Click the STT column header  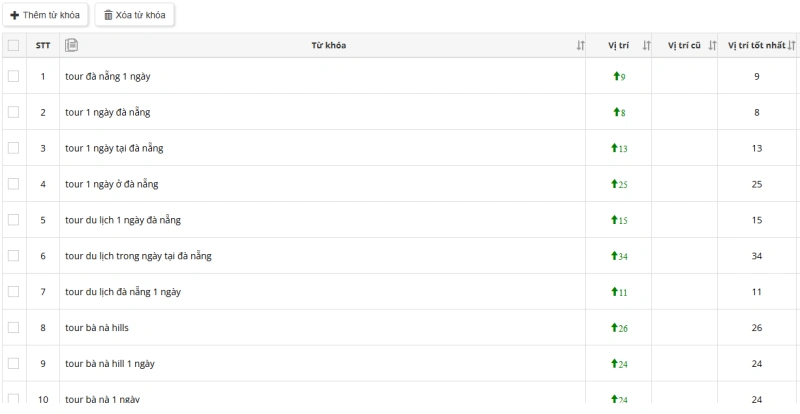coord(43,45)
